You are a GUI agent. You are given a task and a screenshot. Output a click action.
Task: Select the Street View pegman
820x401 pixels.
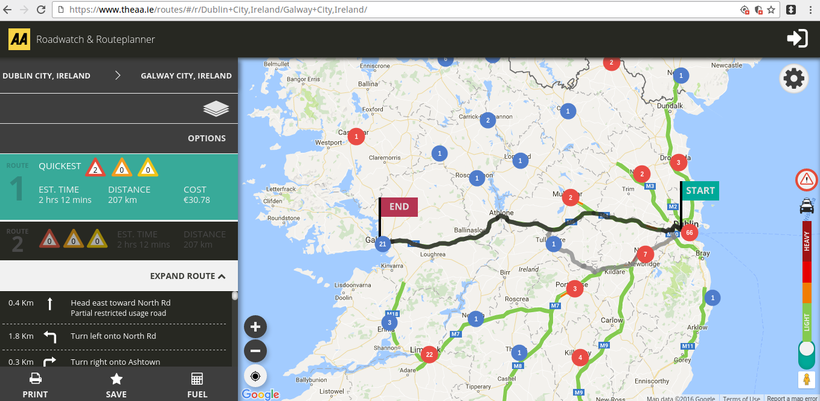pos(807,380)
